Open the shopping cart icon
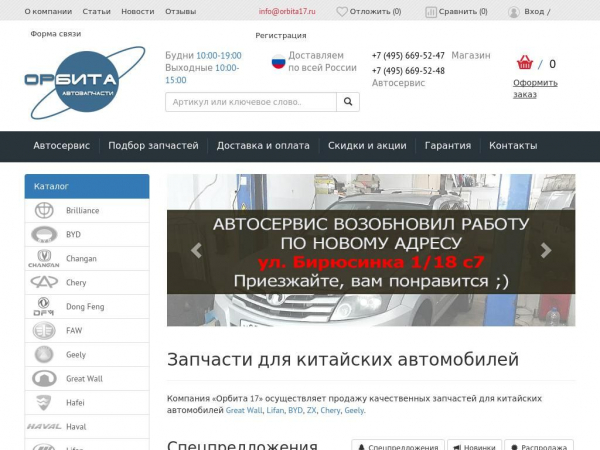This screenshot has width=600, height=450. click(x=524, y=63)
